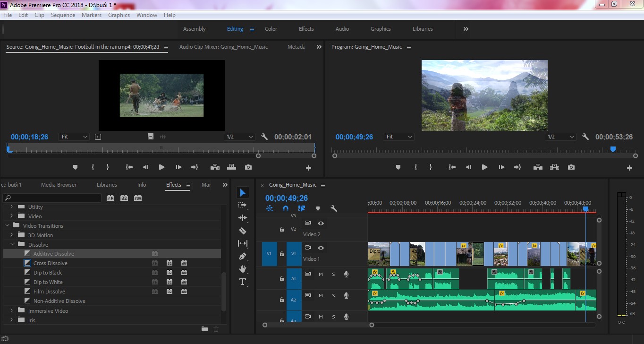Viewport: 644px width, 344px height.
Task: Open the Sequence menu
Action: pos(63,15)
